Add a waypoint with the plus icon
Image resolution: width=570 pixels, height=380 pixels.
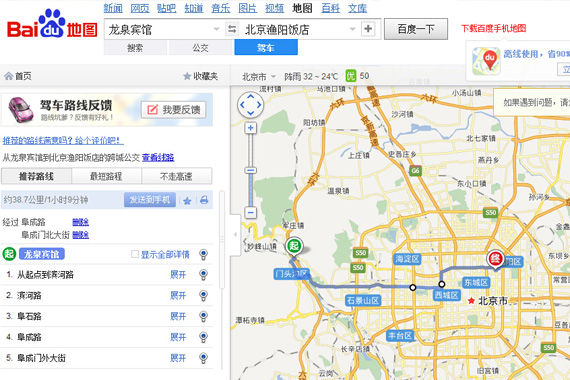[368, 29]
